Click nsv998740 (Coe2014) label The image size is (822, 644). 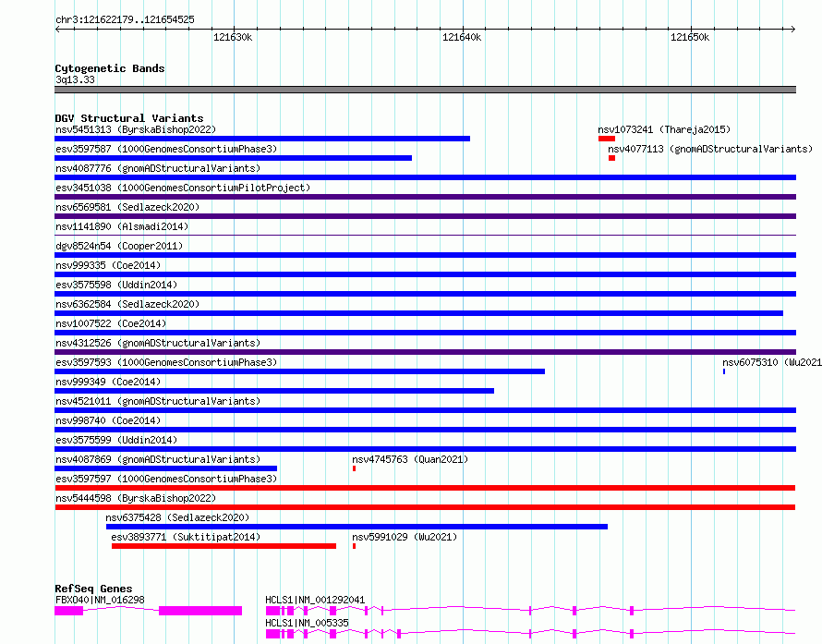click(108, 420)
